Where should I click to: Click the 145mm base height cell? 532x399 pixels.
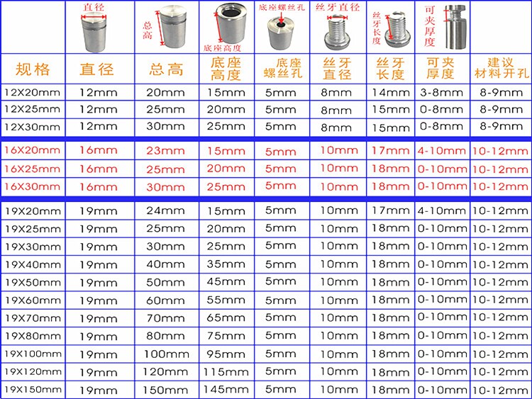(226, 389)
